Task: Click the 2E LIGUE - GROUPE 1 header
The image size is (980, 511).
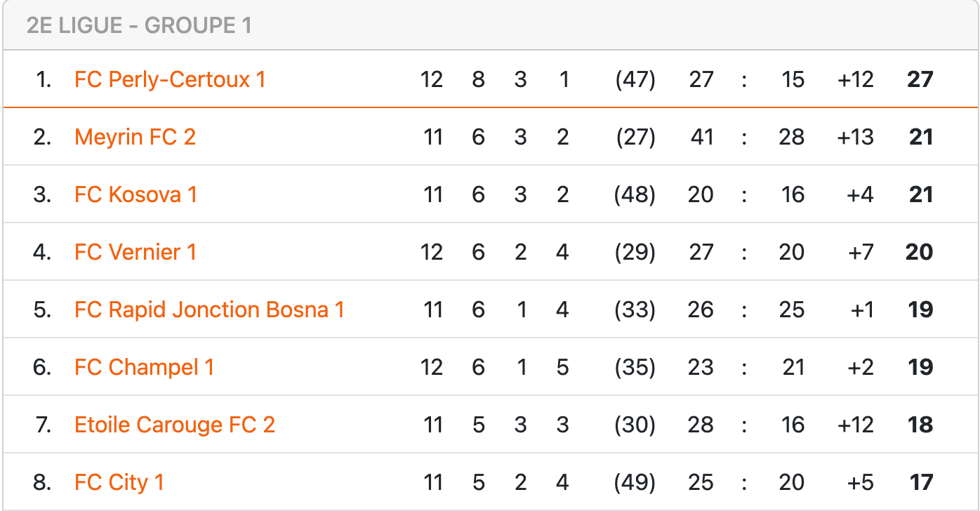Action: pyautogui.click(x=139, y=26)
